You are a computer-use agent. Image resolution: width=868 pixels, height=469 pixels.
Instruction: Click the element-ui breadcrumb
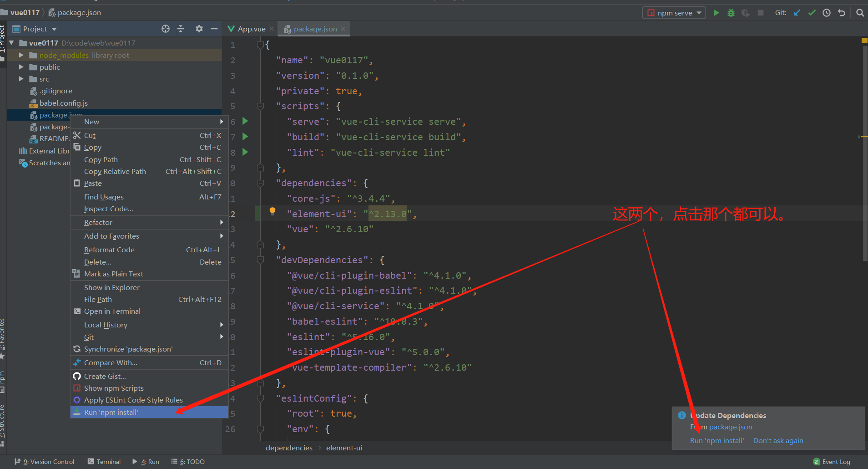click(x=344, y=448)
